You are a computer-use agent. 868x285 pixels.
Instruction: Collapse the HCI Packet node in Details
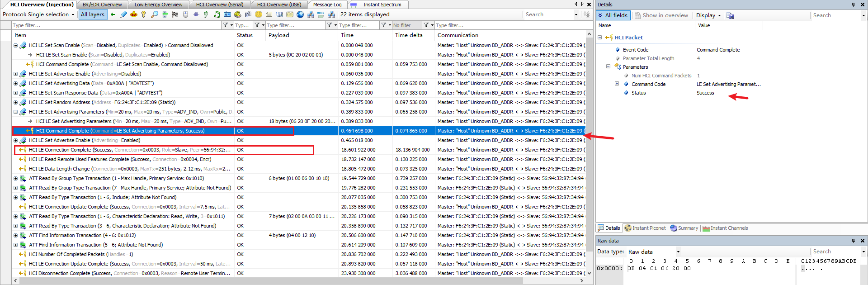click(x=600, y=38)
